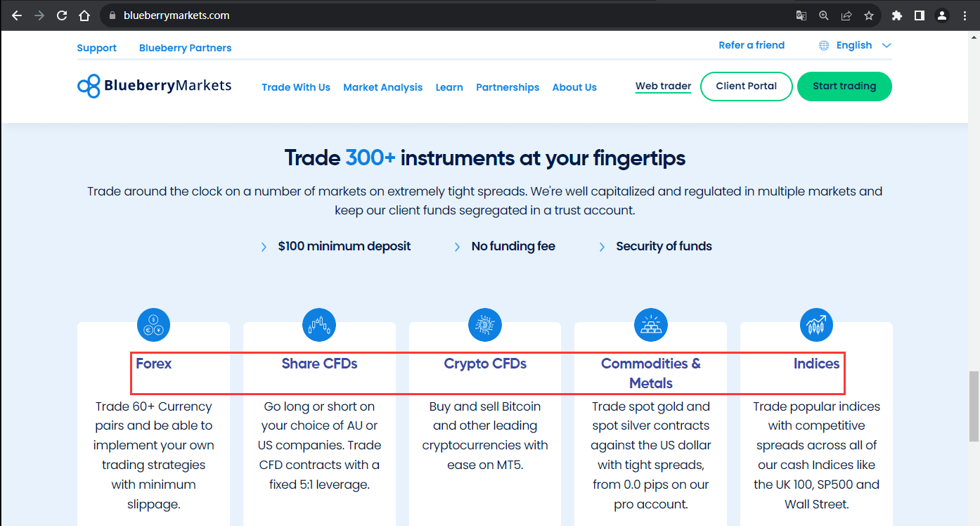The width and height of the screenshot is (980, 526).
Task: Click '$100 minimum deposit' text
Action: tap(344, 246)
